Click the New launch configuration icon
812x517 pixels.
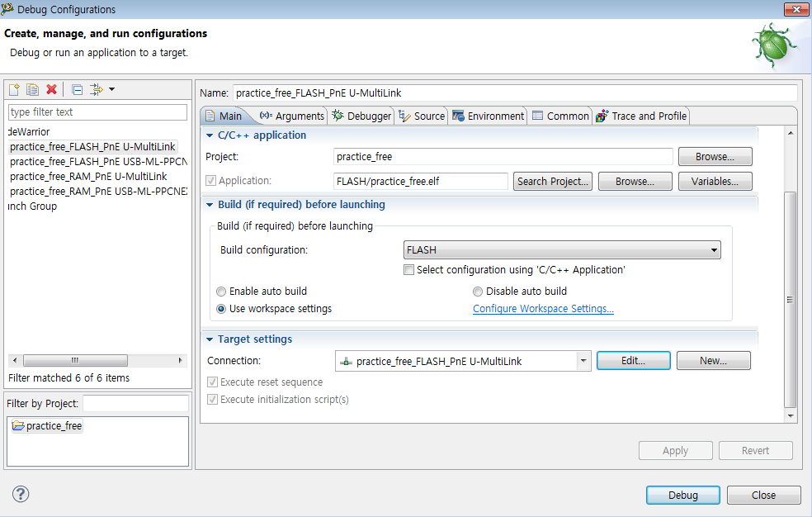pyautogui.click(x=14, y=89)
